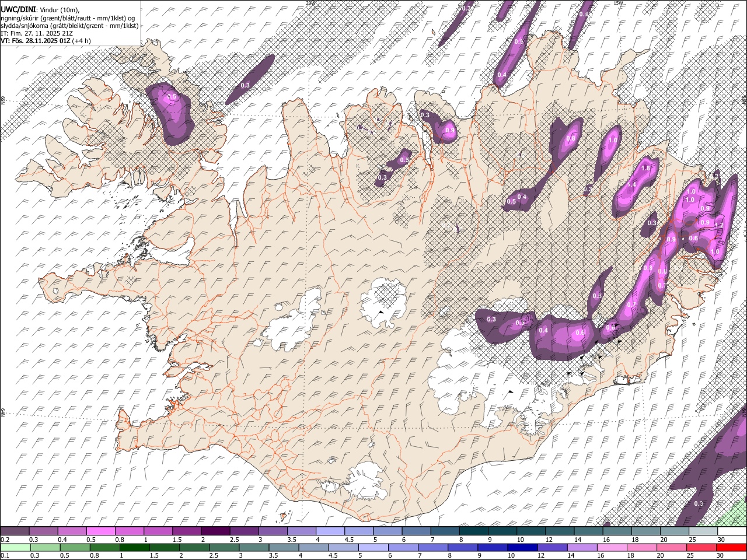747x560 pixels.
Task: Click the dark green 1 swatch in the lower legend row
Action: (x=134, y=548)
